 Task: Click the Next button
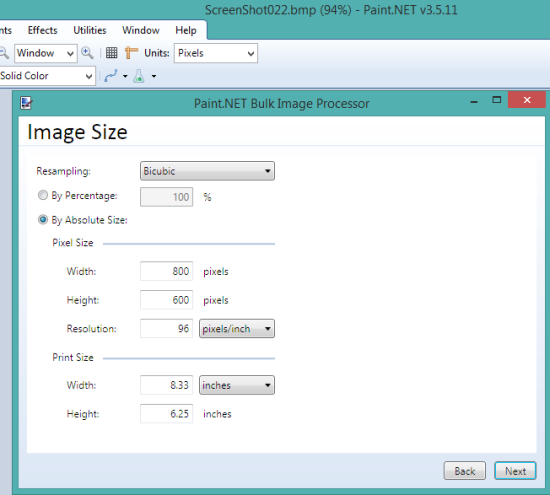tap(515, 471)
